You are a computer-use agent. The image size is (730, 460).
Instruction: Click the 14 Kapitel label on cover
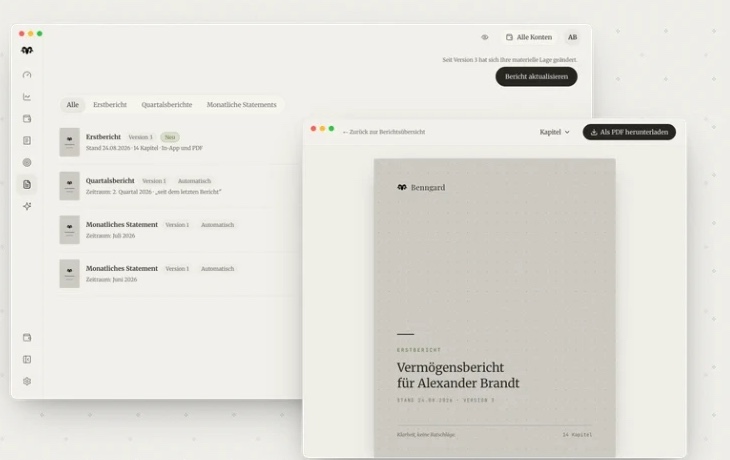(577, 435)
